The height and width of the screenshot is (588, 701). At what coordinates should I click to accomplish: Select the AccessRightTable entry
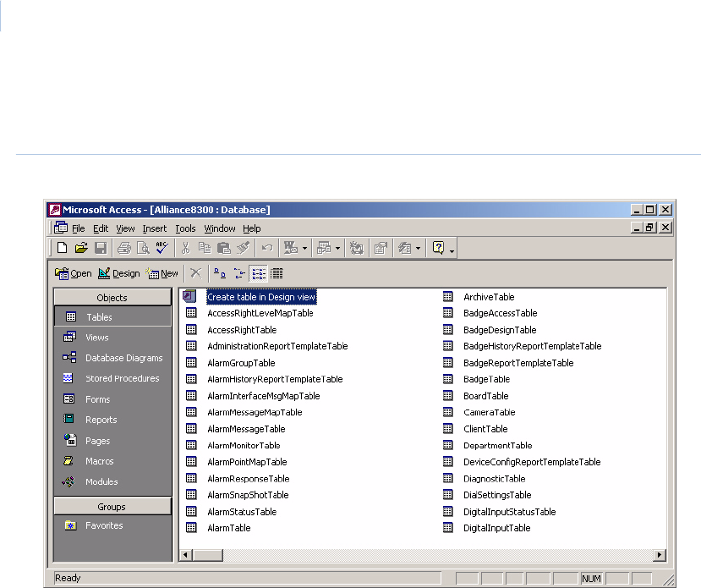tap(242, 330)
